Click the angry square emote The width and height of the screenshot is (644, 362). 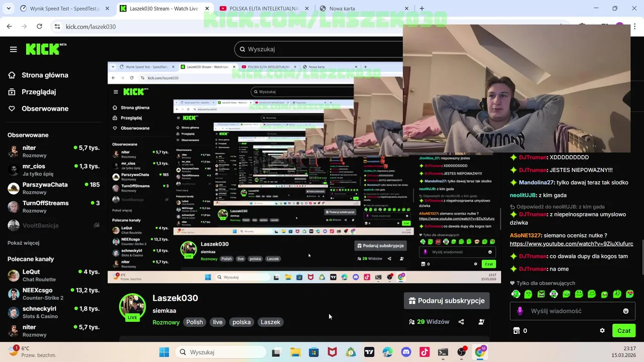point(541,294)
